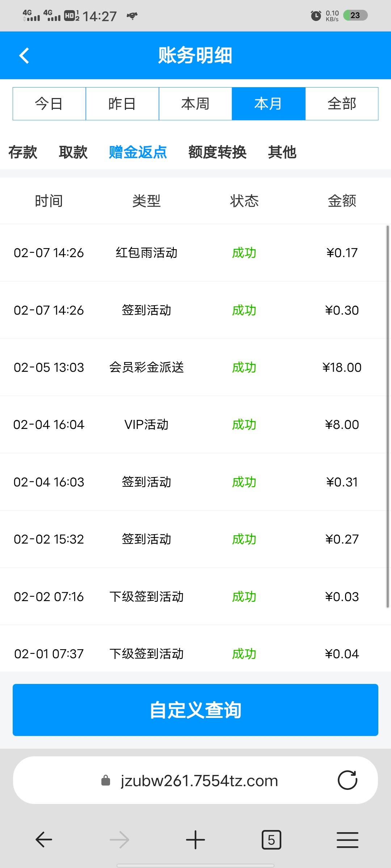Tap the back arrow in the blue header
Image resolution: width=391 pixels, height=868 pixels.
pos(24,56)
